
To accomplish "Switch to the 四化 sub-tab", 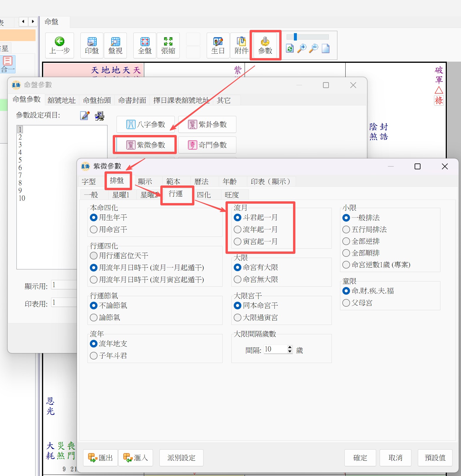I will 203,195.
